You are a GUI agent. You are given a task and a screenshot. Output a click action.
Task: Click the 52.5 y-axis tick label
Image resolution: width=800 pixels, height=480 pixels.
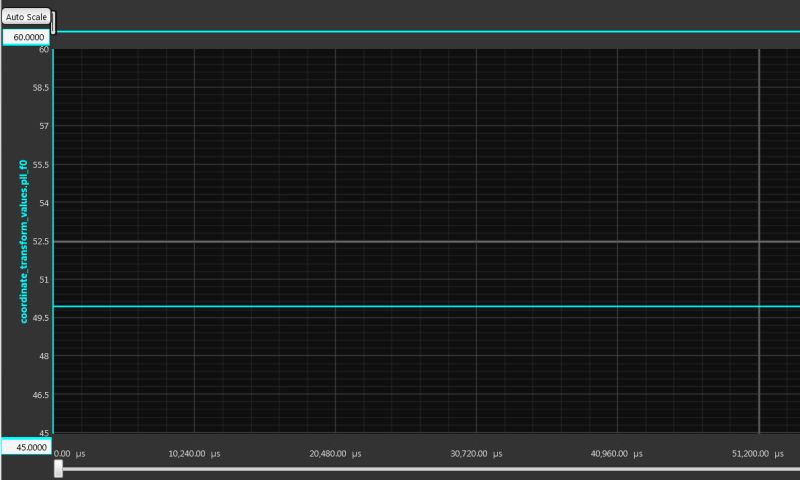click(x=41, y=241)
